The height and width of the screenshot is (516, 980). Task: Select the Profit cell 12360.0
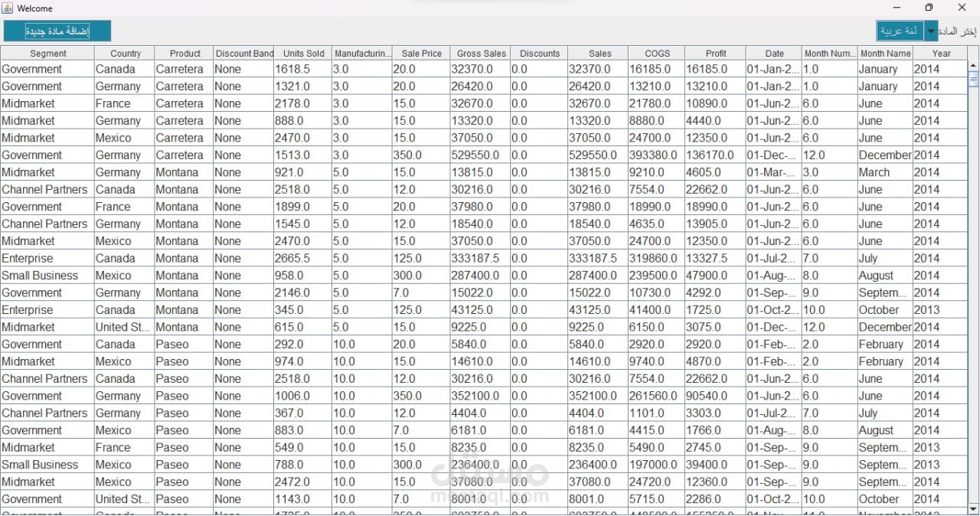(x=715, y=482)
